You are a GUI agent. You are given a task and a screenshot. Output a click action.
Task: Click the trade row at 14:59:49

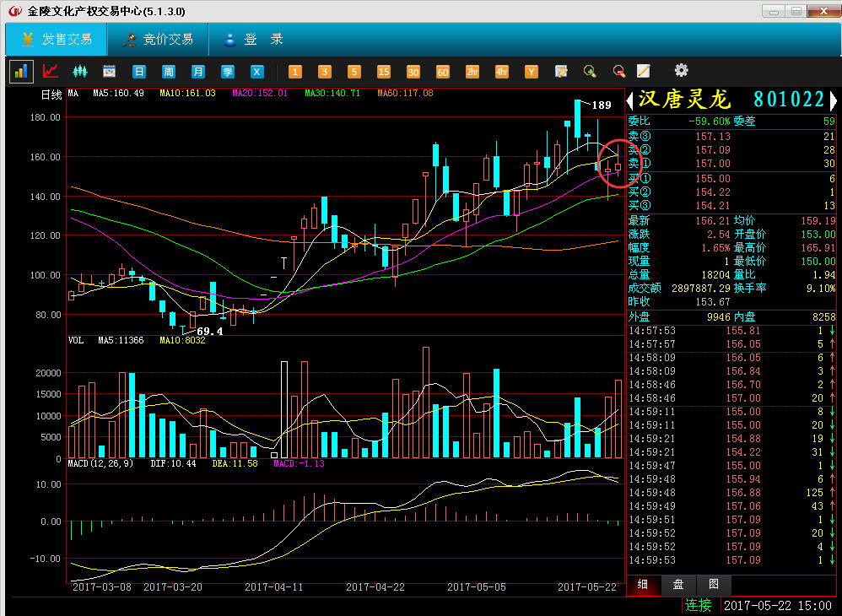(731, 506)
